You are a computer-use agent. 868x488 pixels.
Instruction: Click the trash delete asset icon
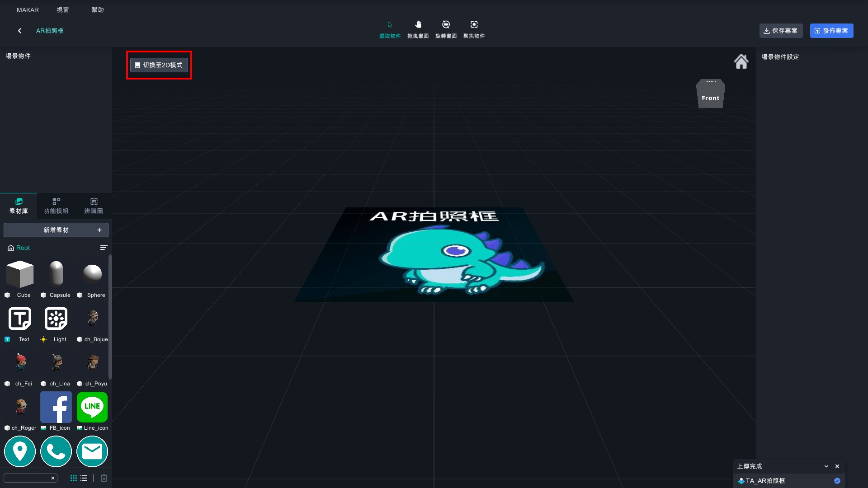(x=104, y=478)
